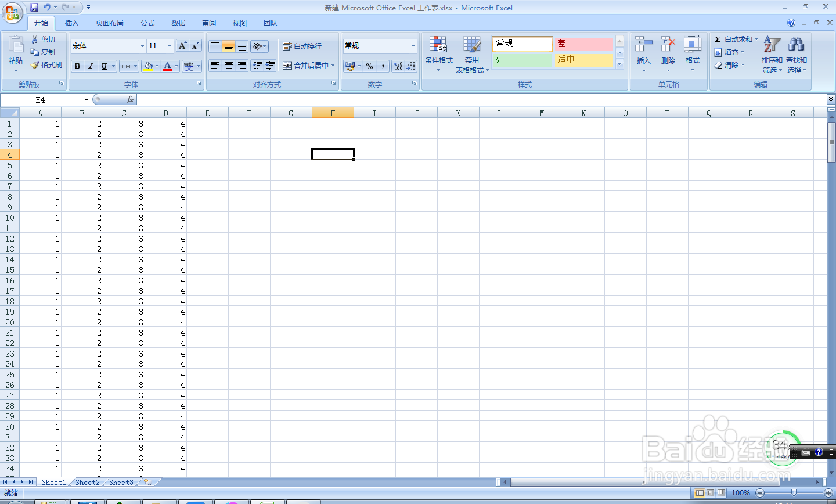Select the 好 cell style
836x504 pixels.
tap(522, 60)
